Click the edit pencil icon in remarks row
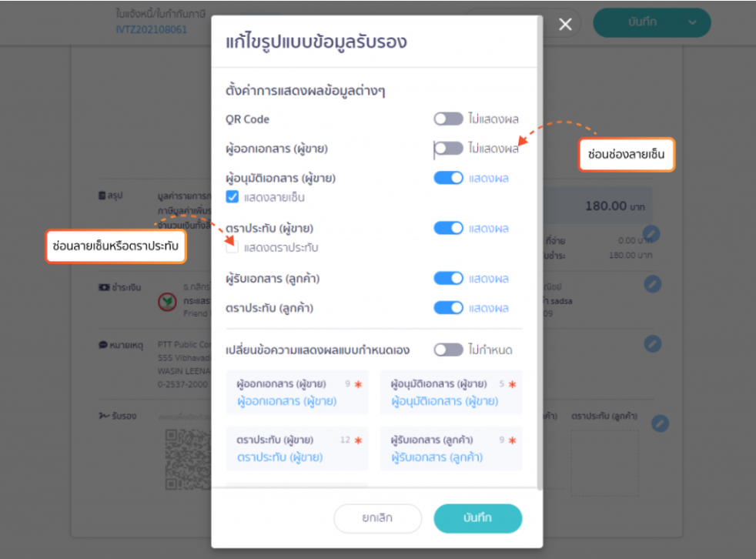The height and width of the screenshot is (559, 756). point(652,344)
